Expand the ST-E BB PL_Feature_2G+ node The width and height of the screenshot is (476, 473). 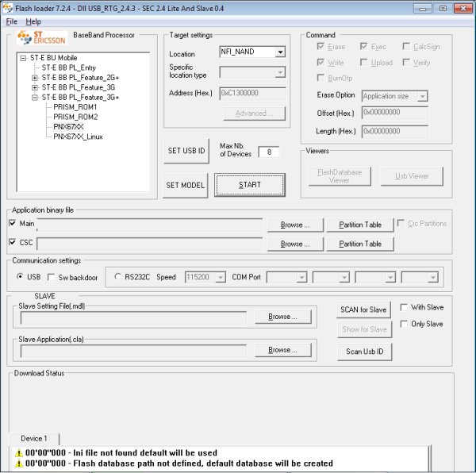pos(35,78)
